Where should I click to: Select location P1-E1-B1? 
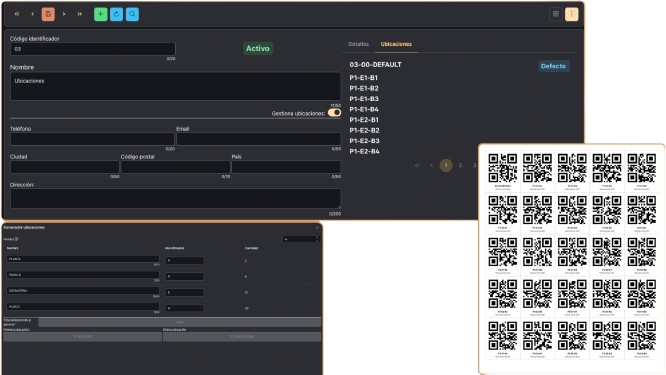(x=364, y=78)
